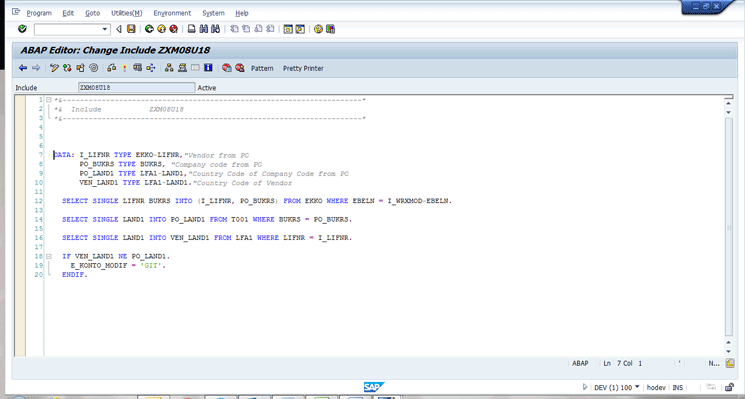
Task: Toggle the INS insert mode indicator
Action: 677,388
